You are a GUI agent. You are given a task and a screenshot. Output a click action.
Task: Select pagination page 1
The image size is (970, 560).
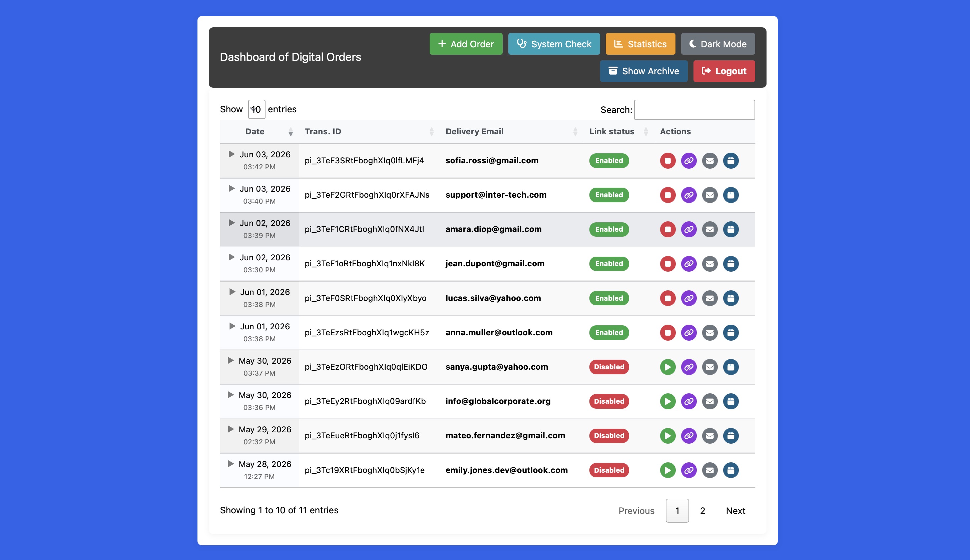[677, 511]
